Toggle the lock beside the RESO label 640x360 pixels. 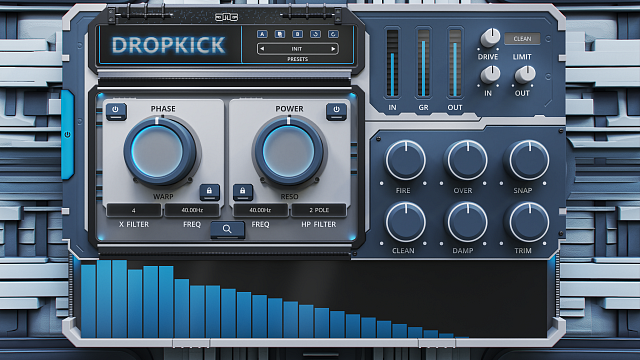coord(243,191)
